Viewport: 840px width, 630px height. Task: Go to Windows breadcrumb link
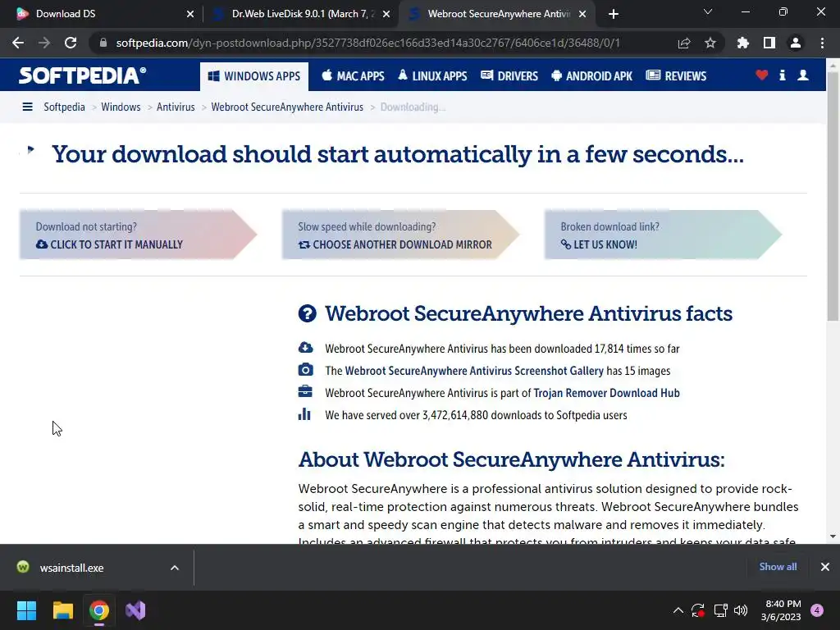pos(121,107)
